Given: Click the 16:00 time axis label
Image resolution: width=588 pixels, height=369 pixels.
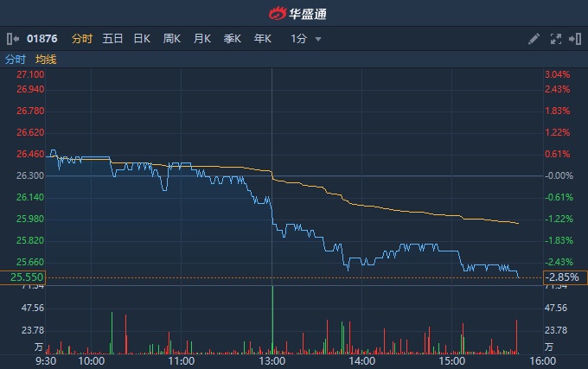Looking at the screenshot, I should tap(543, 361).
